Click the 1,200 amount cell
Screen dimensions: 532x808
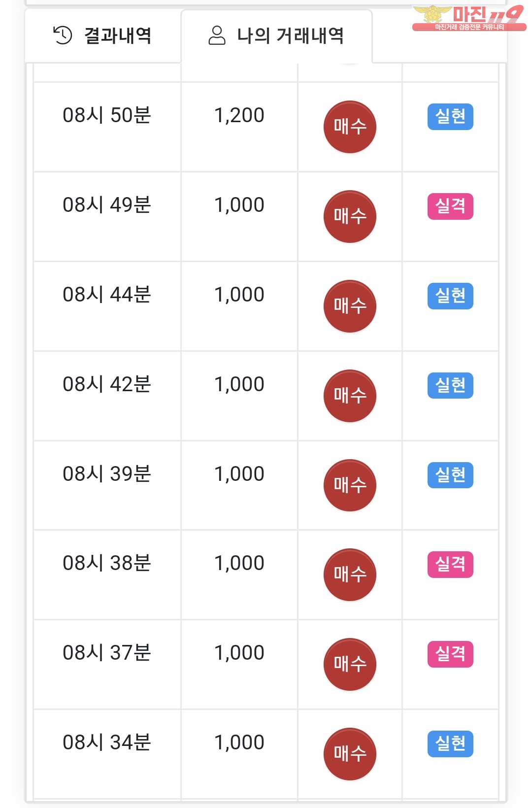click(x=239, y=116)
